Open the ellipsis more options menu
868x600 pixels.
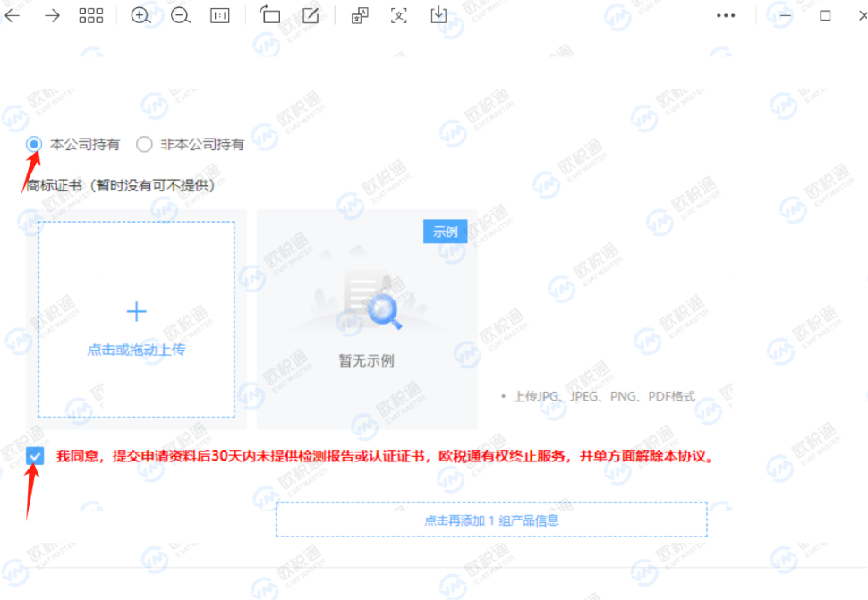click(725, 15)
